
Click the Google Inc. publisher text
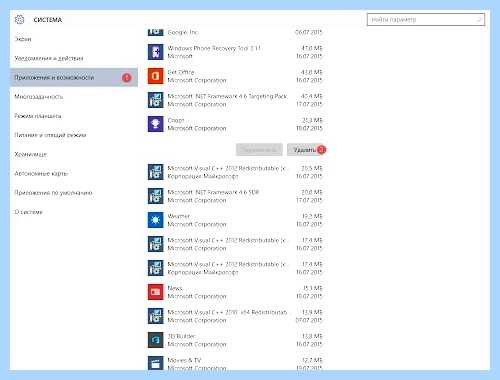tap(183, 32)
